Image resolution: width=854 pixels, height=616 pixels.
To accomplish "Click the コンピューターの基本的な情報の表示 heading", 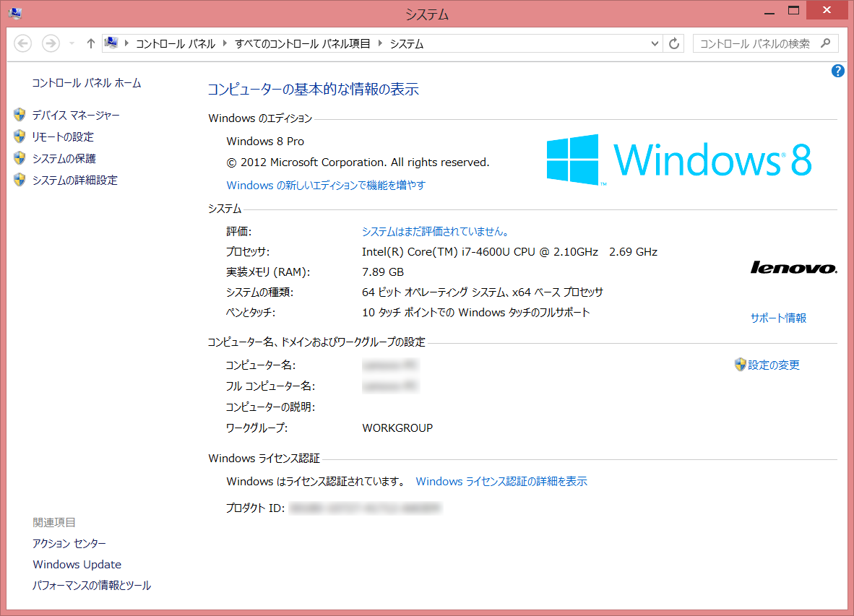I will click(x=313, y=90).
